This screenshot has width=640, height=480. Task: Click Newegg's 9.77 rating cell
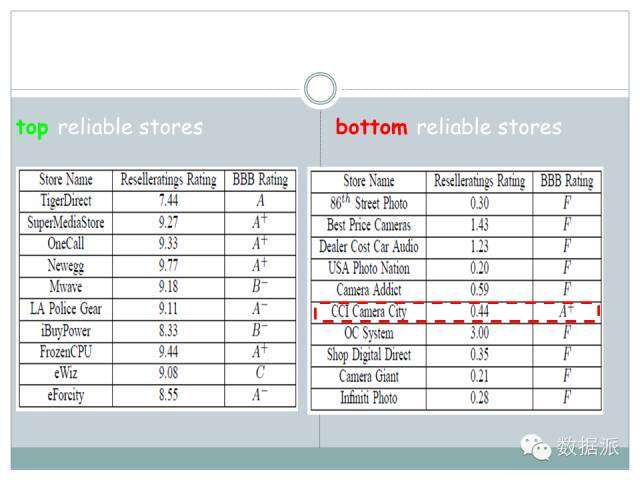coord(168,265)
